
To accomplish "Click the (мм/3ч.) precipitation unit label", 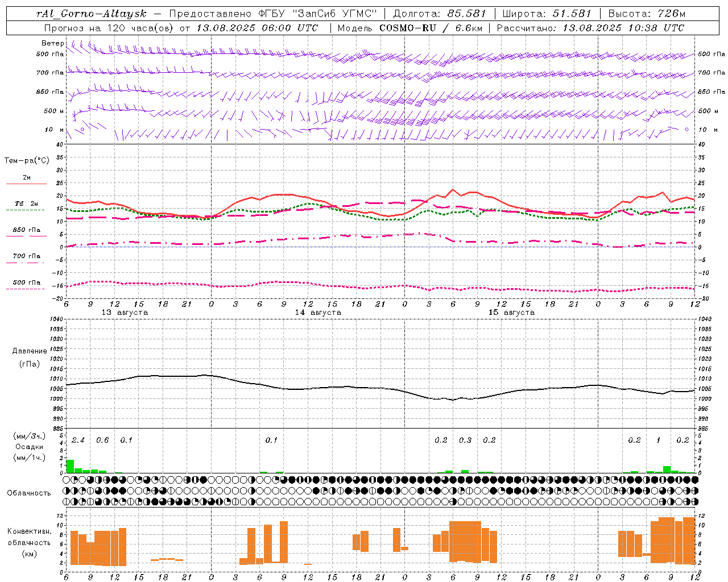I will [x=30, y=436].
